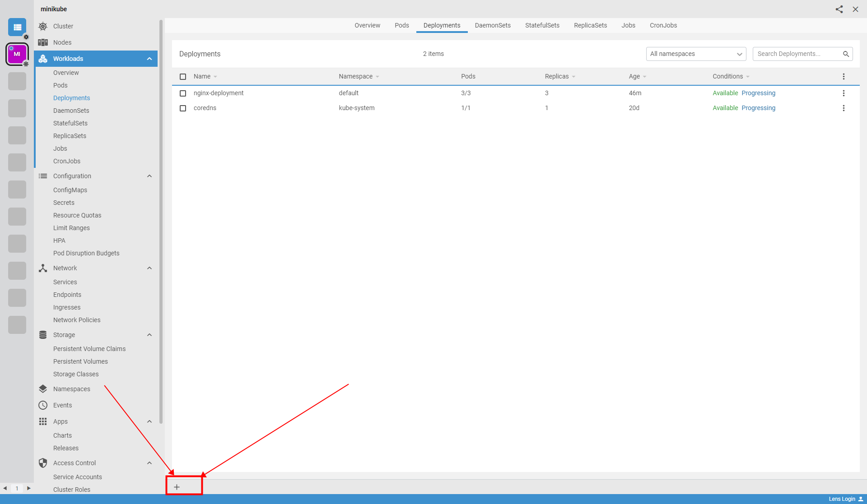Viewport: 867px width, 504px height.
Task: Toggle the select-all checkbox in header
Action: (x=183, y=77)
